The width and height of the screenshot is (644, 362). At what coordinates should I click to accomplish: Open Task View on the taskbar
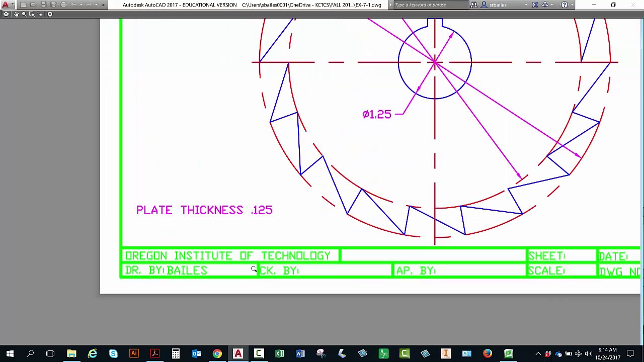[50, 353]
